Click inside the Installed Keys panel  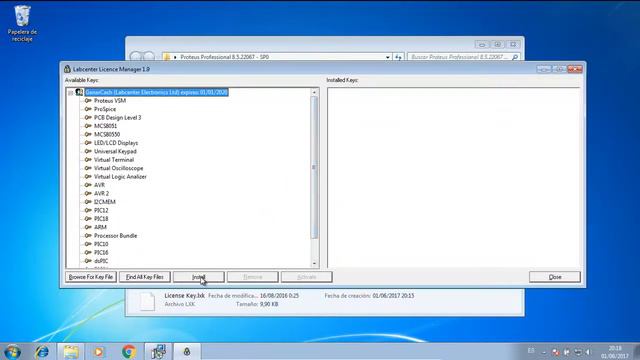tap(453, 178)
